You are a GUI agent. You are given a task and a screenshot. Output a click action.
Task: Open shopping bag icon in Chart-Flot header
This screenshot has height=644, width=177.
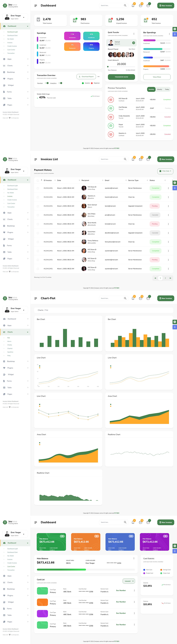(148, 298)
